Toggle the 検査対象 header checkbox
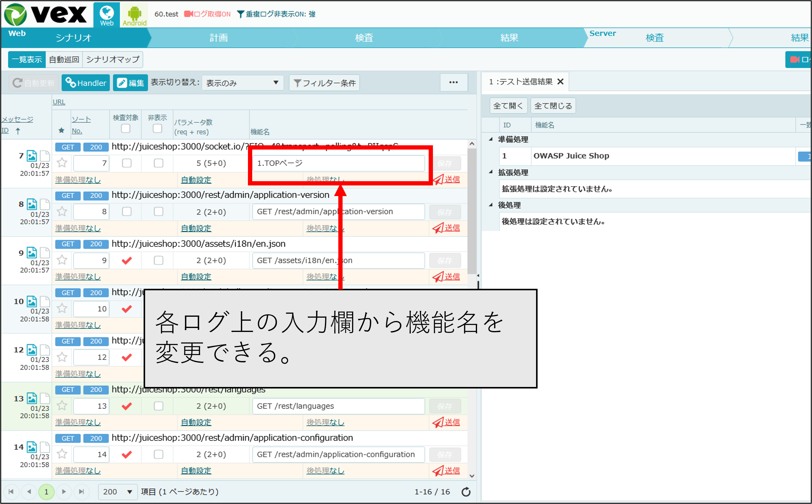This screenshot has height=504, width=812. [125, 128]
